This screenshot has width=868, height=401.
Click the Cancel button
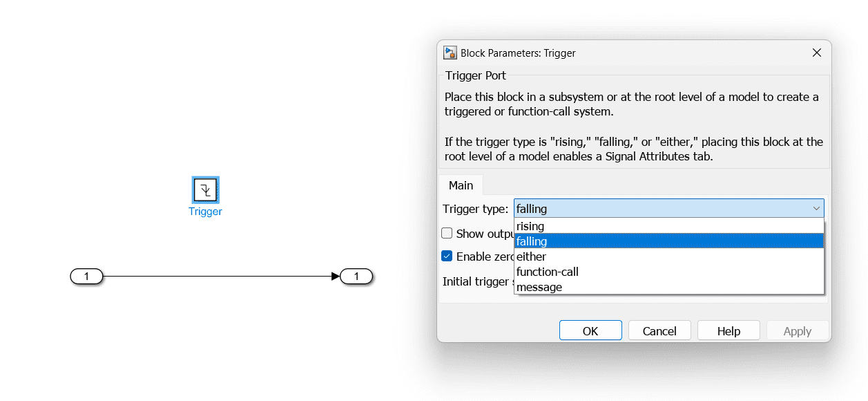(x=659, y=331)
